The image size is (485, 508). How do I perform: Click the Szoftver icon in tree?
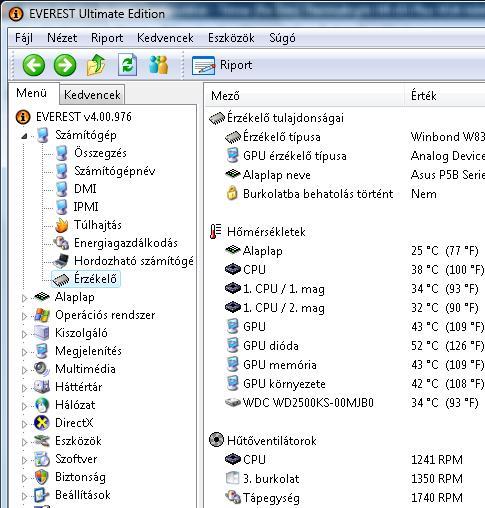coord(42,459)
